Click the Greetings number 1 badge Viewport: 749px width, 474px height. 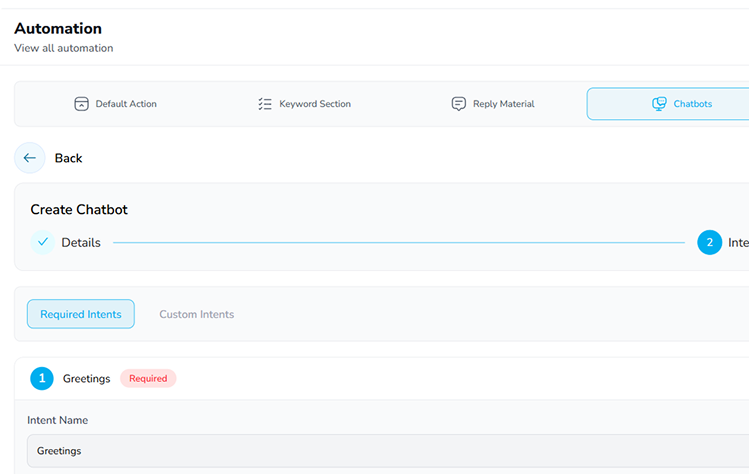42,378
